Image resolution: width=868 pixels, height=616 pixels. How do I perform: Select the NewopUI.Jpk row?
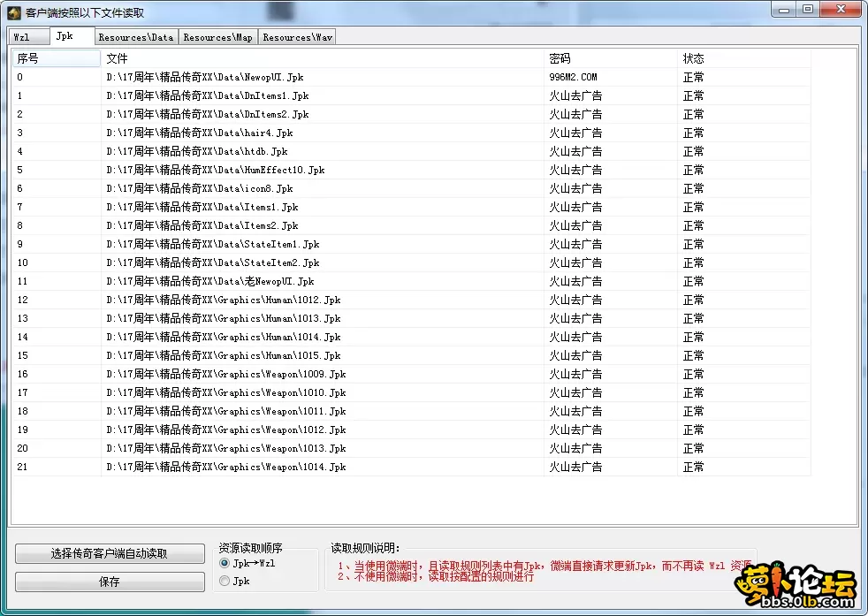[x=265, y=77]
